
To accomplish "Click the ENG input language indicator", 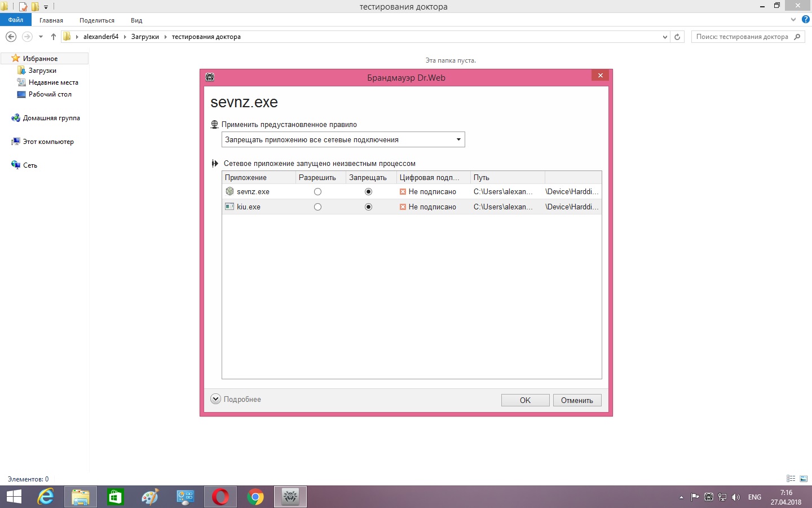I will coord(754,497).
